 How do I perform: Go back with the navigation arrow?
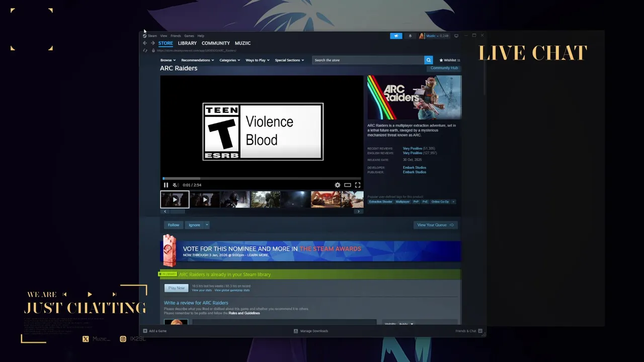click(x=145, y=43)
